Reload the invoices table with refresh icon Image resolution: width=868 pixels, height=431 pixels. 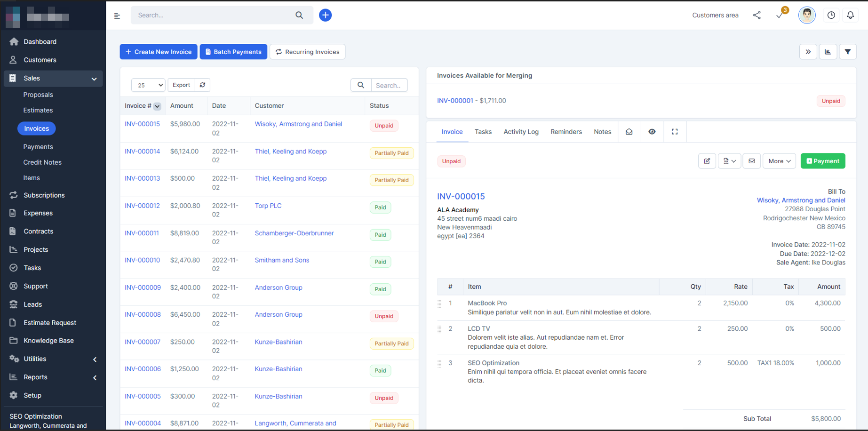coord(202,85)
